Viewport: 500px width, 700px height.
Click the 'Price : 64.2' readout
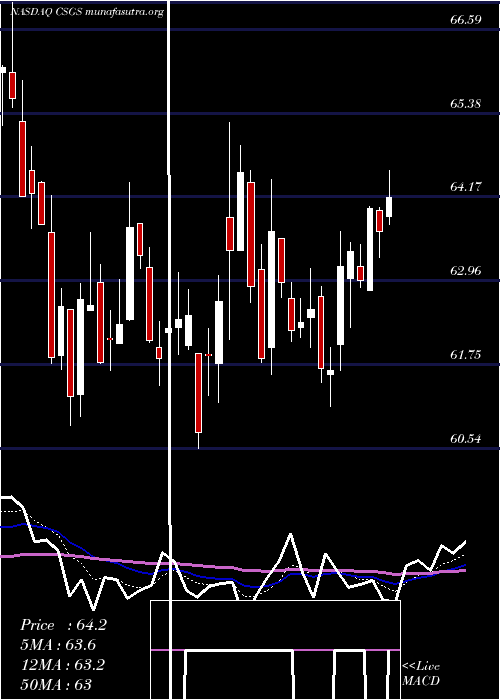tap(63, 625)
